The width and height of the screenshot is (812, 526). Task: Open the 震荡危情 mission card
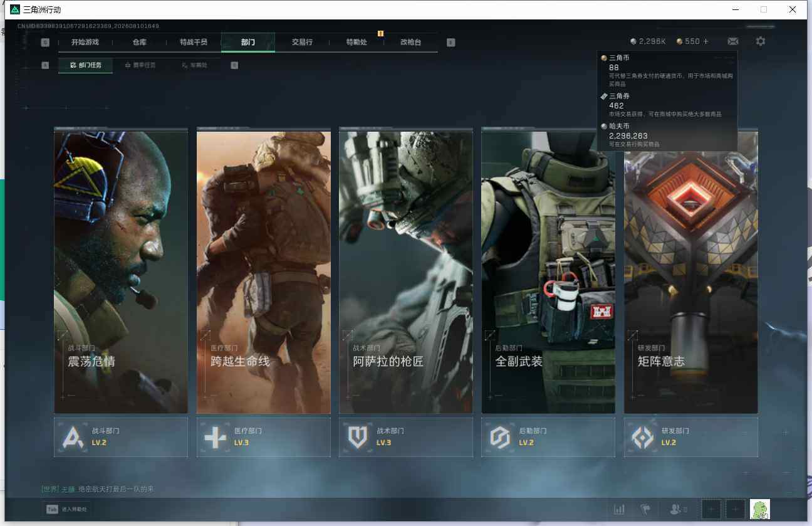coord(121,271)
